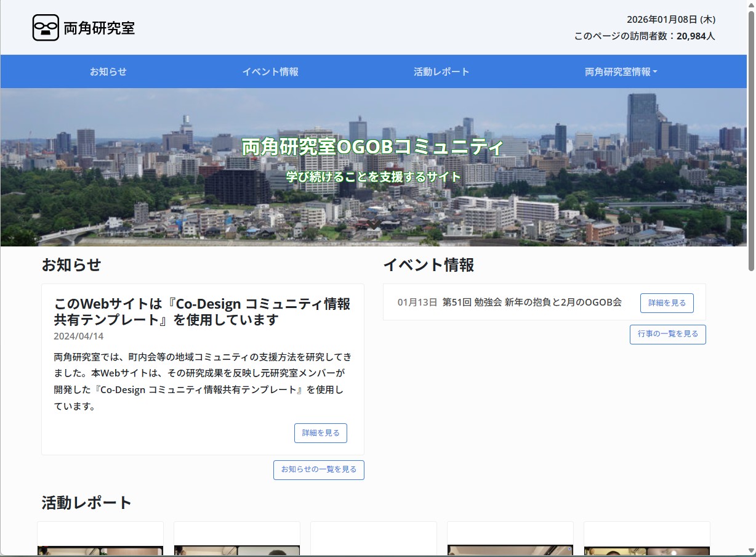Click the blank third activity report card

(374, 542)
